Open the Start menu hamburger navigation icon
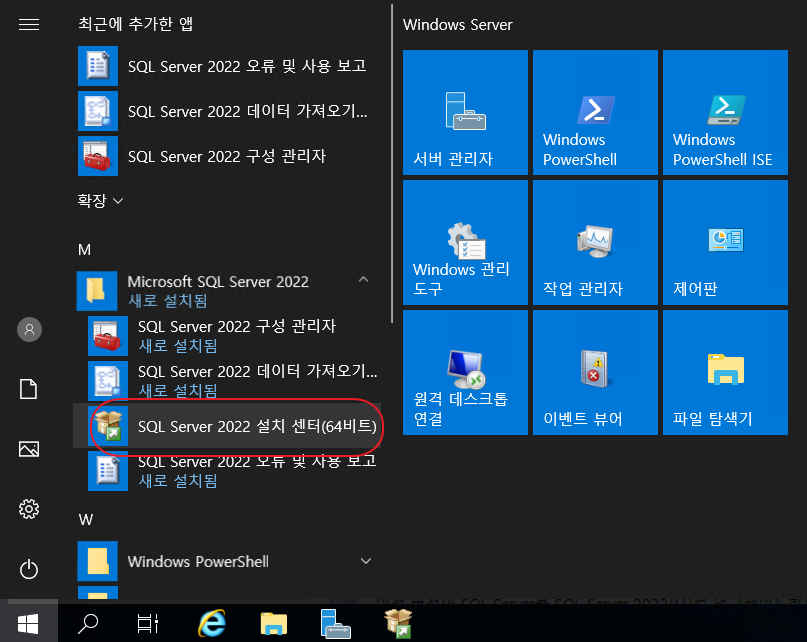 [x=29, y=24]
